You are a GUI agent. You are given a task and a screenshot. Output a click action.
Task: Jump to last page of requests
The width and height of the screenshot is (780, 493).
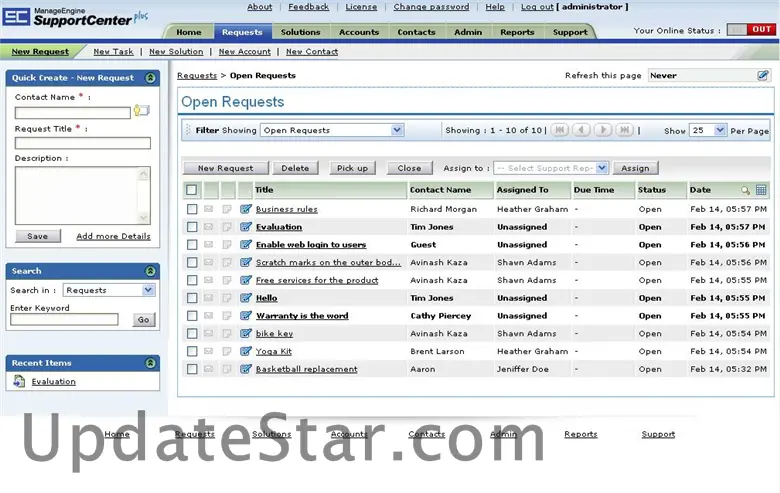(x=624, y=130)
